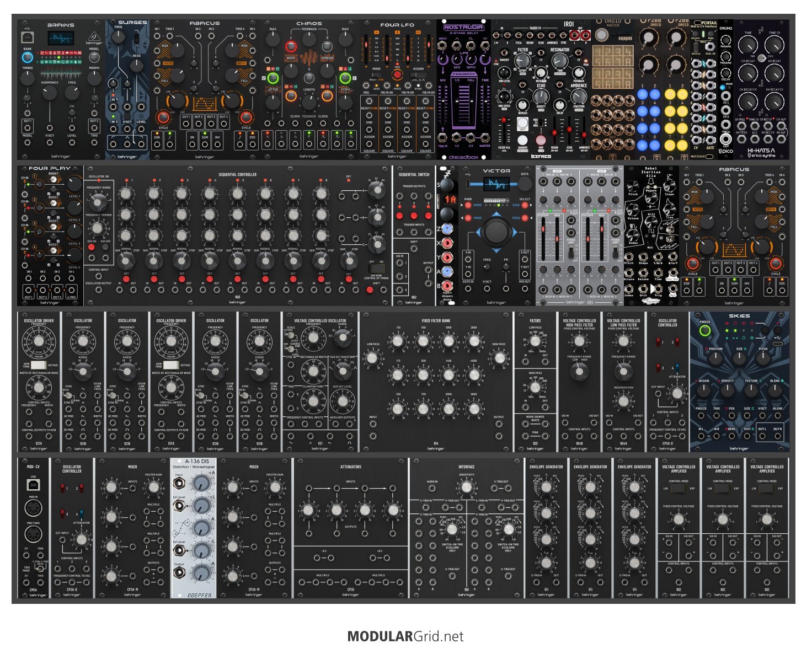812x648 pixels.
Task: Click the Frequency Vernier knob on Sequential Controller
Action: [97, 228]
